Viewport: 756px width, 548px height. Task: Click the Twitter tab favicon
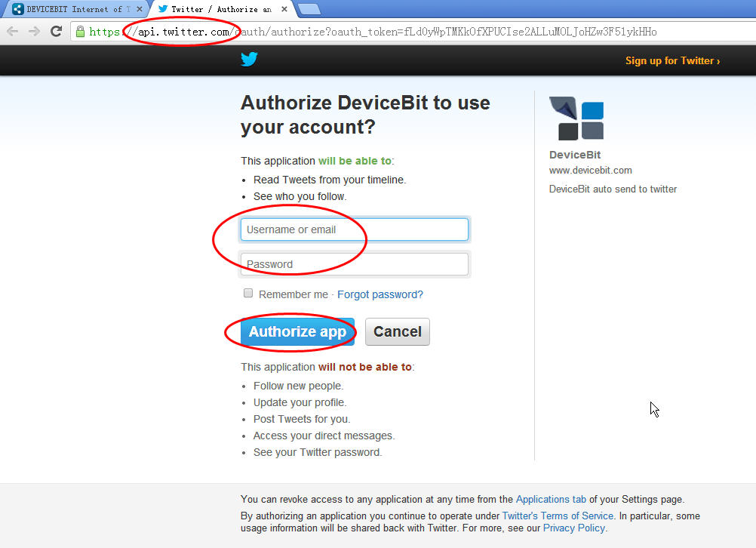[x=163, y=9]
